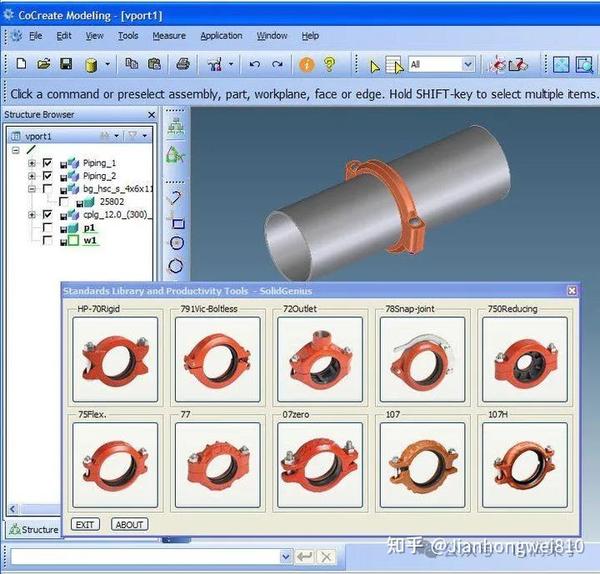Click the structure tree icon in side toolbar

(x=176, y=126)
